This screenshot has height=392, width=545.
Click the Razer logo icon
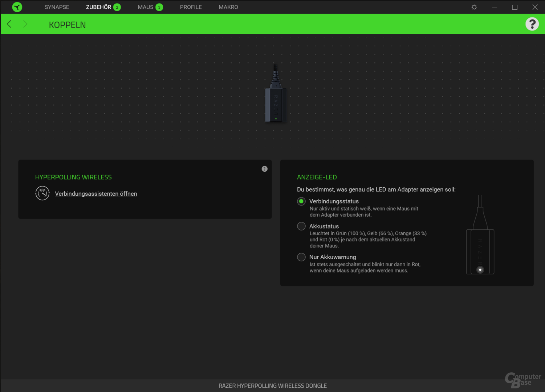(17, 7)
